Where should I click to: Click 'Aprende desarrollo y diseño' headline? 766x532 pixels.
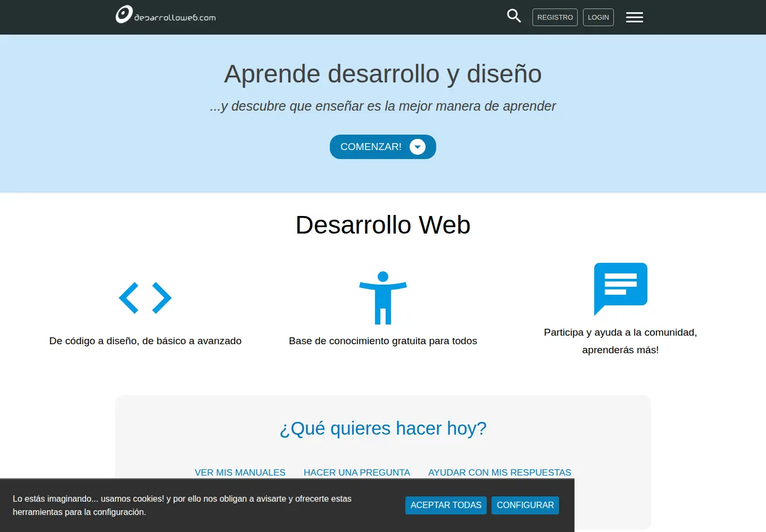click(x=383, y=74)
